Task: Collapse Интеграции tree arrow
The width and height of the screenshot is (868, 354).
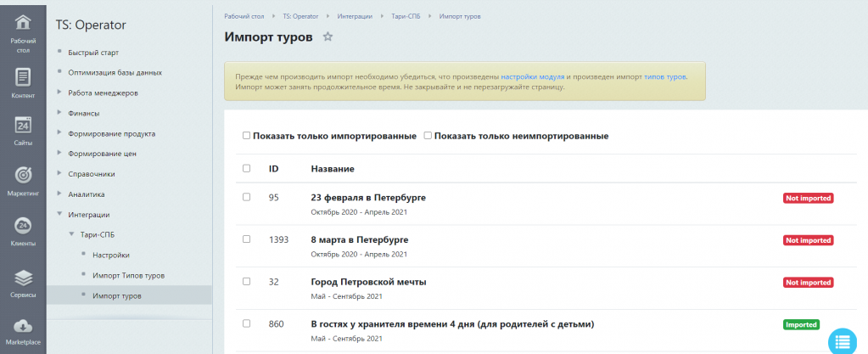Action: point(59,215)
